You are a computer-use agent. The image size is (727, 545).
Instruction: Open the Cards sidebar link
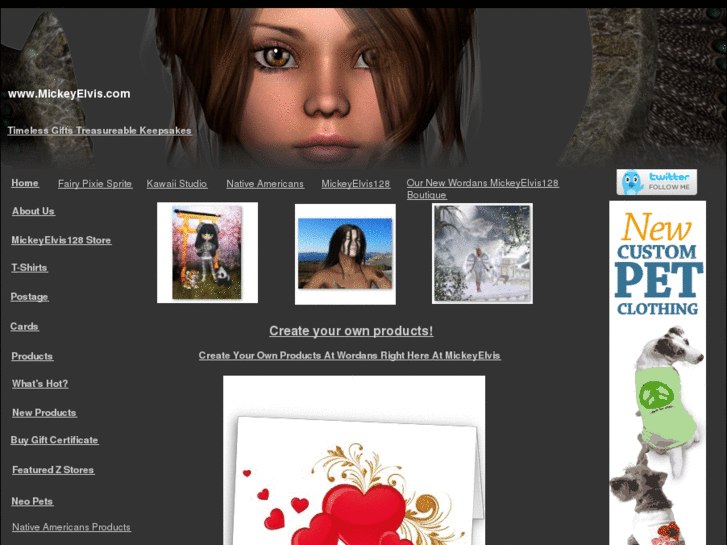click(x=24, y=327)
